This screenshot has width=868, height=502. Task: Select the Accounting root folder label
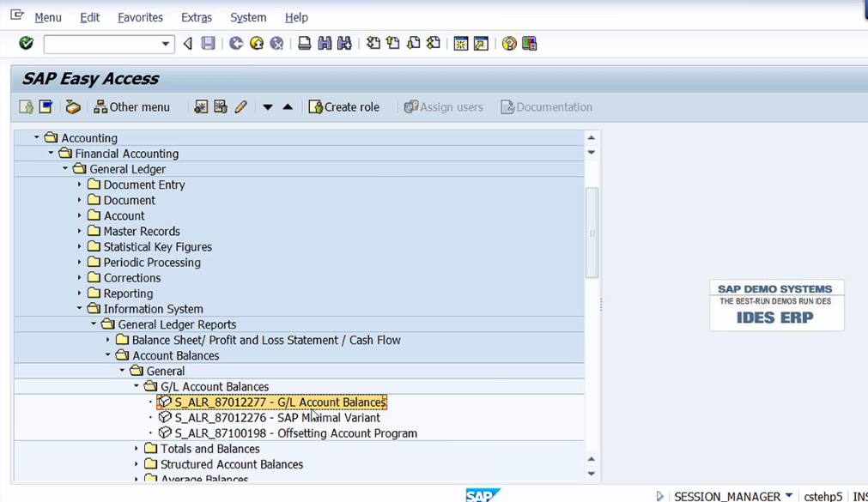[x=89, y=138]
